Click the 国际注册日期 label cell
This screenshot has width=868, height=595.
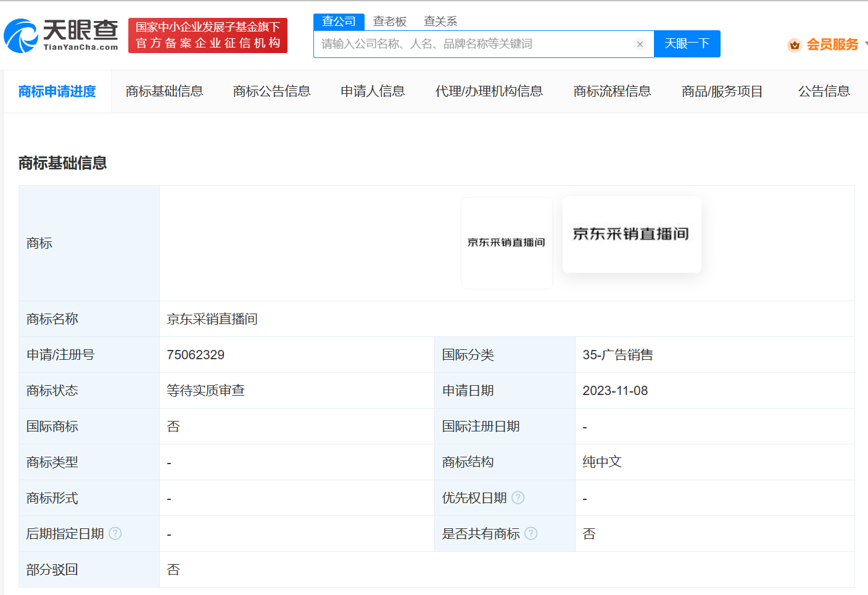point(505,426)
